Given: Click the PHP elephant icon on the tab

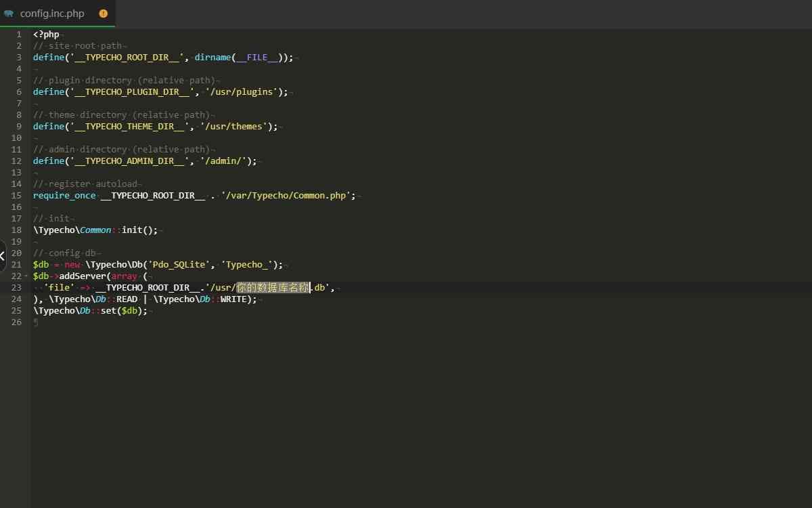Looking at the screenshot, I should point(9,14).
